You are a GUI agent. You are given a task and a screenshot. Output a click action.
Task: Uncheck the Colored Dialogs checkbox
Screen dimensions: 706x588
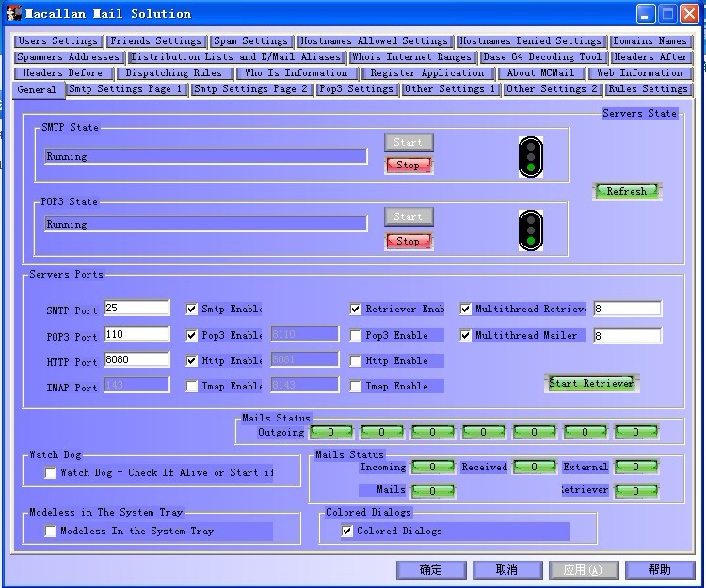pos(346,531)
